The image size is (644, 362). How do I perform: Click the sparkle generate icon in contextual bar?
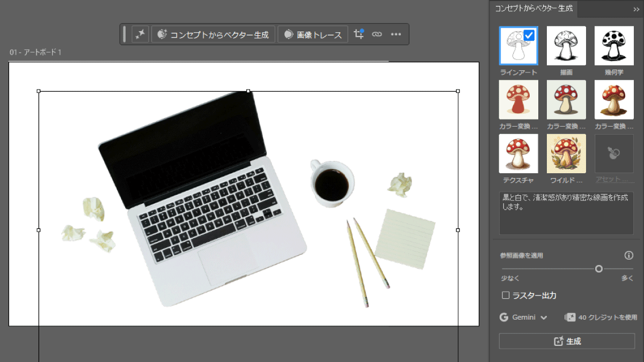tap(140, 34)
